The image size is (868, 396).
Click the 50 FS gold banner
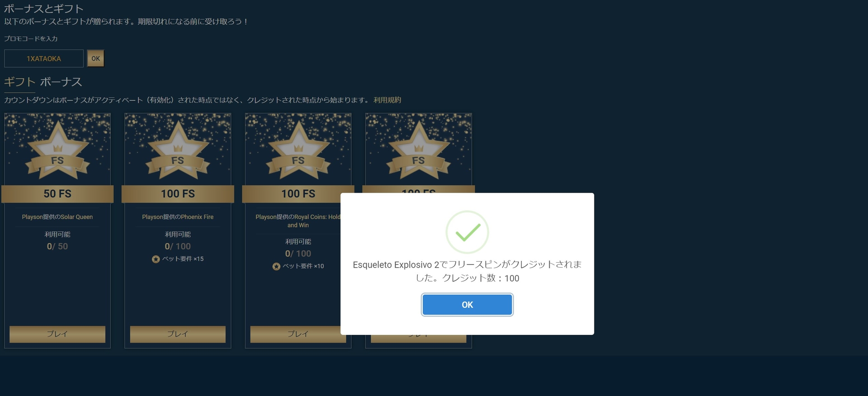coord(57,194)
